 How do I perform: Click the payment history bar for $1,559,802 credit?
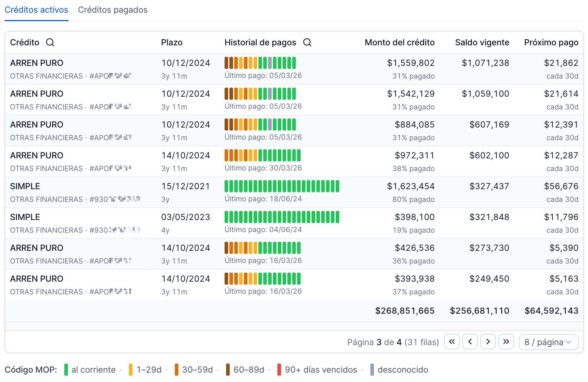pyautogui.click(x=260, y=63)
